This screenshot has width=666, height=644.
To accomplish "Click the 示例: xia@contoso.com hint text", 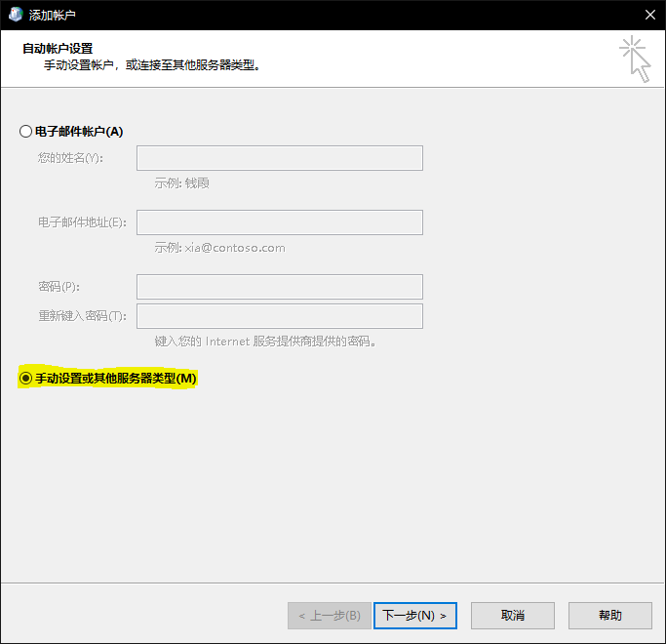I will click(x=219, y=248).
